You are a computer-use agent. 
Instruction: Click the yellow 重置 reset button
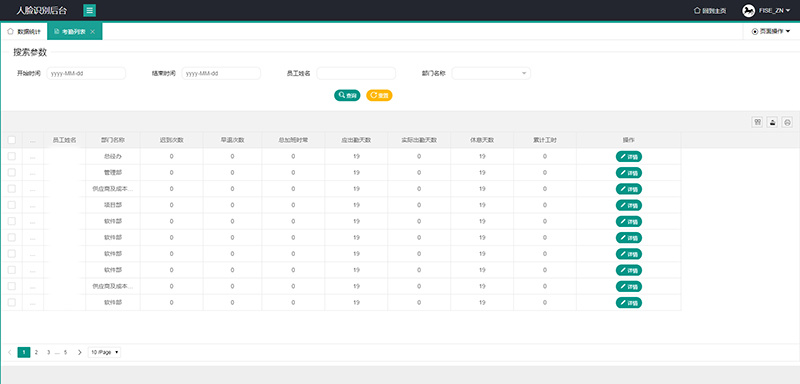click(x=379, y=95)
